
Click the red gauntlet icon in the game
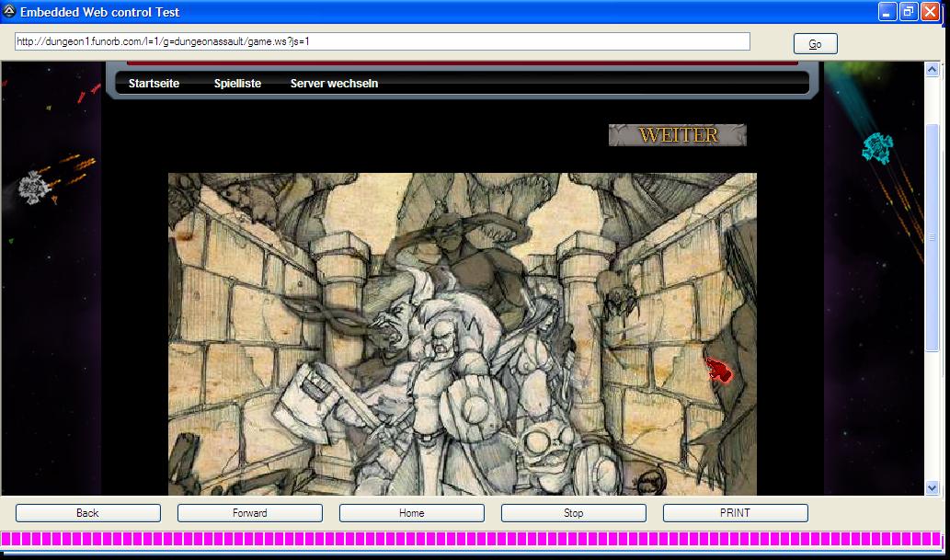point(719,371)
